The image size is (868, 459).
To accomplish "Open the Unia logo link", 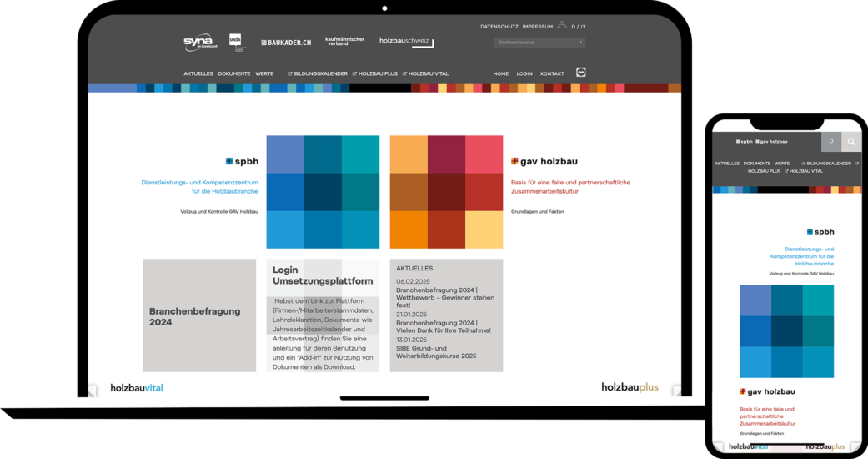I will [x=235, y=42].
